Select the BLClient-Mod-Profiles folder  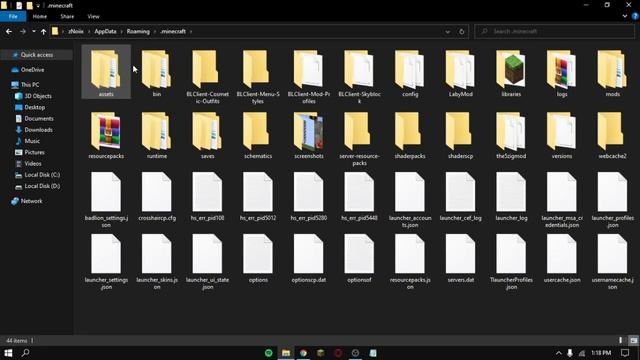309,76
